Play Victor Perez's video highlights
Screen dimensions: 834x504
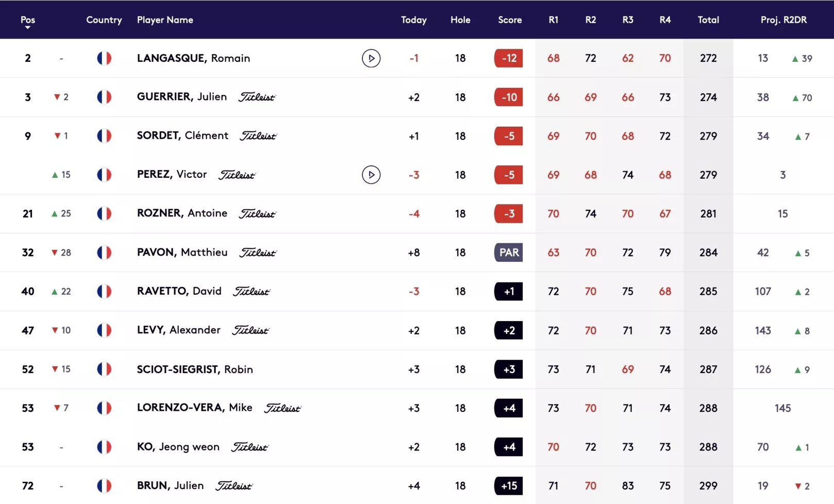pos(371,175)
